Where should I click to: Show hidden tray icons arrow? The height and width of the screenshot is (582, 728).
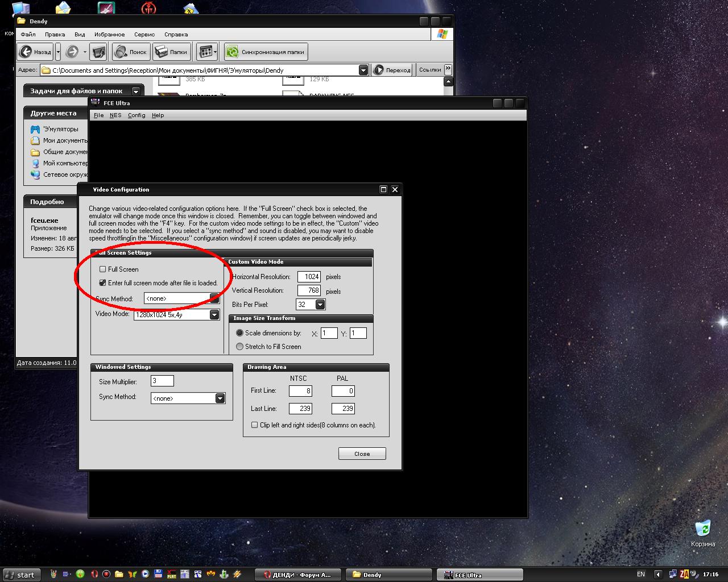pyautogui.click(x=658, y=574)
